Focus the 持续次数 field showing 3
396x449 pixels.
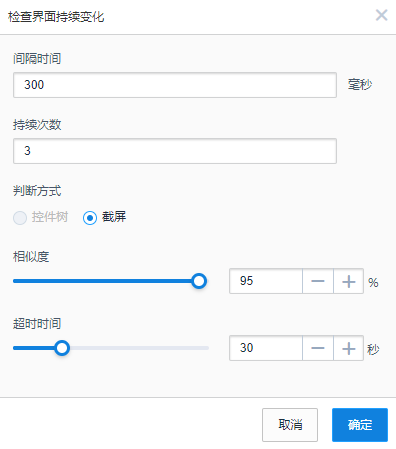175,151
